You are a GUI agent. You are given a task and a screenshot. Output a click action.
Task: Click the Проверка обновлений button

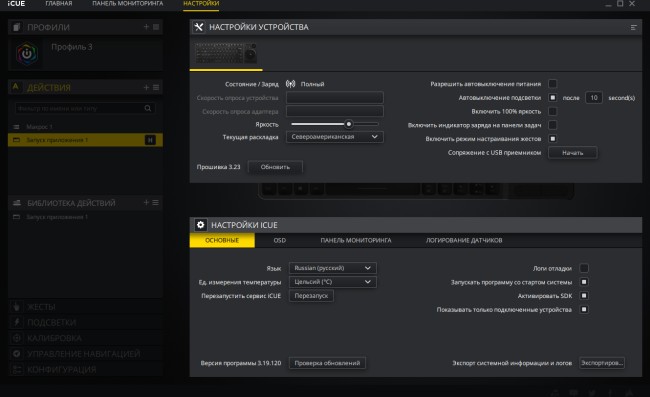click(x=327, y=363)
